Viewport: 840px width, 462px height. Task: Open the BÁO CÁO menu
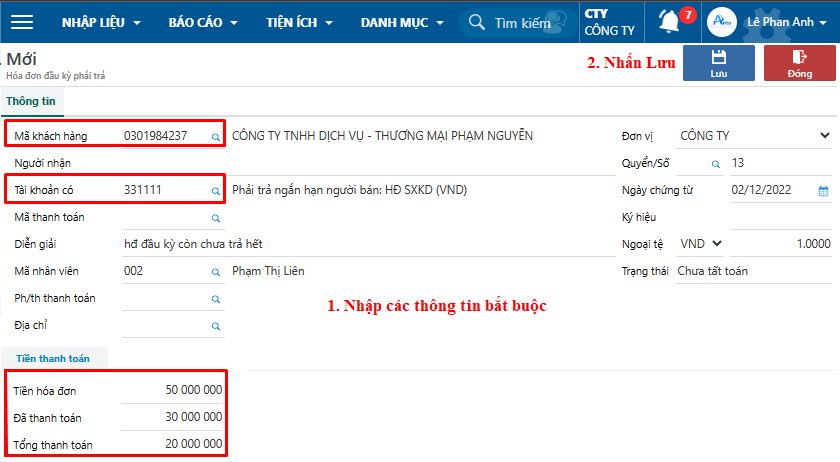(203, 22)
